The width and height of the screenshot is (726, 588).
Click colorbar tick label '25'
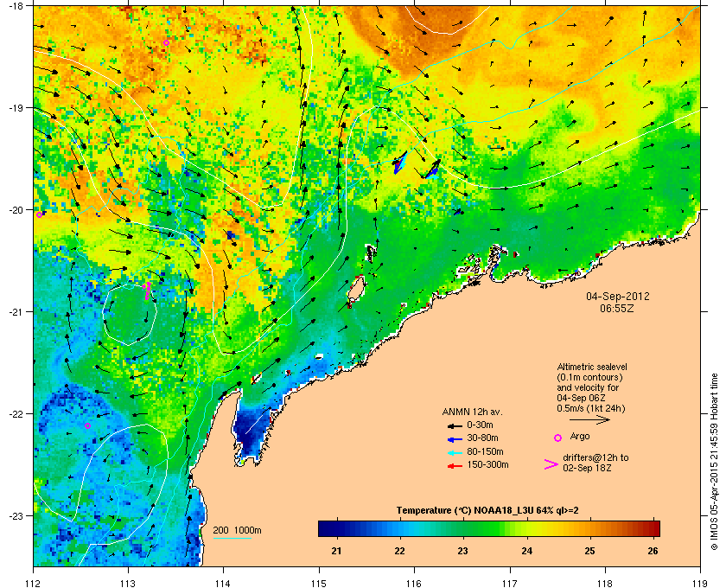pyautogui.click(x=589, y=551)
